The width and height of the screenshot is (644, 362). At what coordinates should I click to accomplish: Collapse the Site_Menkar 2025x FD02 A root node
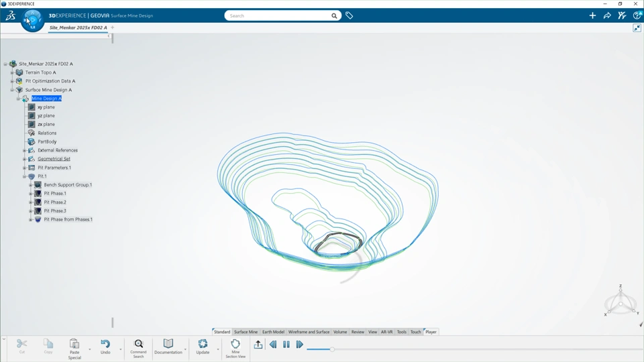pyautogui.click(x=5, y=64)
